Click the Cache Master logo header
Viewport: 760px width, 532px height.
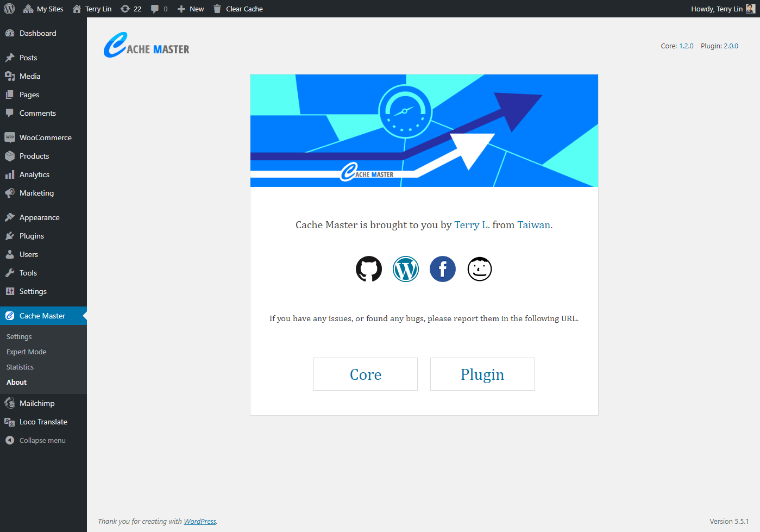point(147,45)
